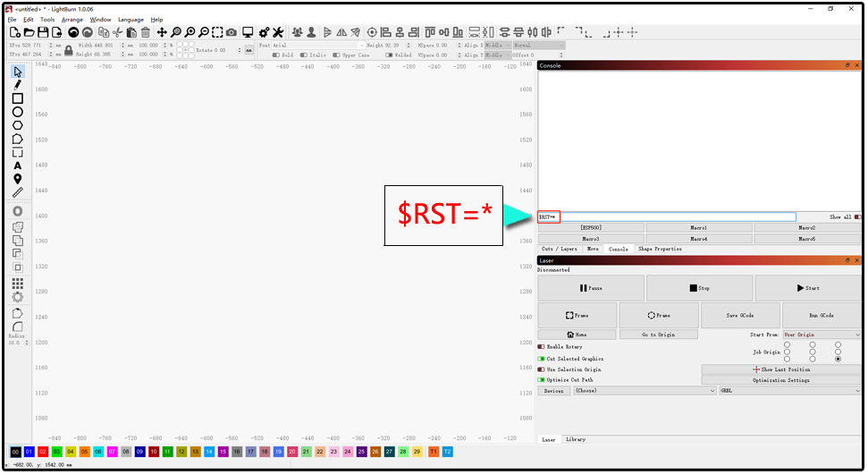
Task: Switch to the Cuts / Layers tab
Action: (560, 250)
